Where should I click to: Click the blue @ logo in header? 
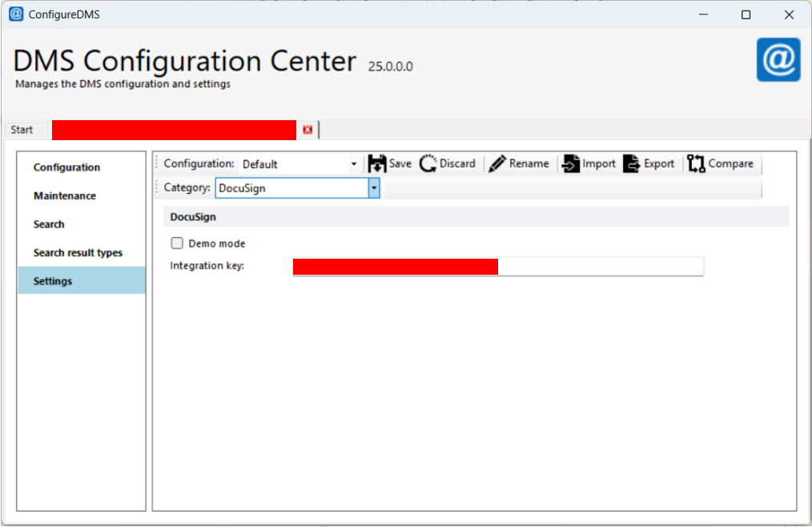click(x=778, y=60)
